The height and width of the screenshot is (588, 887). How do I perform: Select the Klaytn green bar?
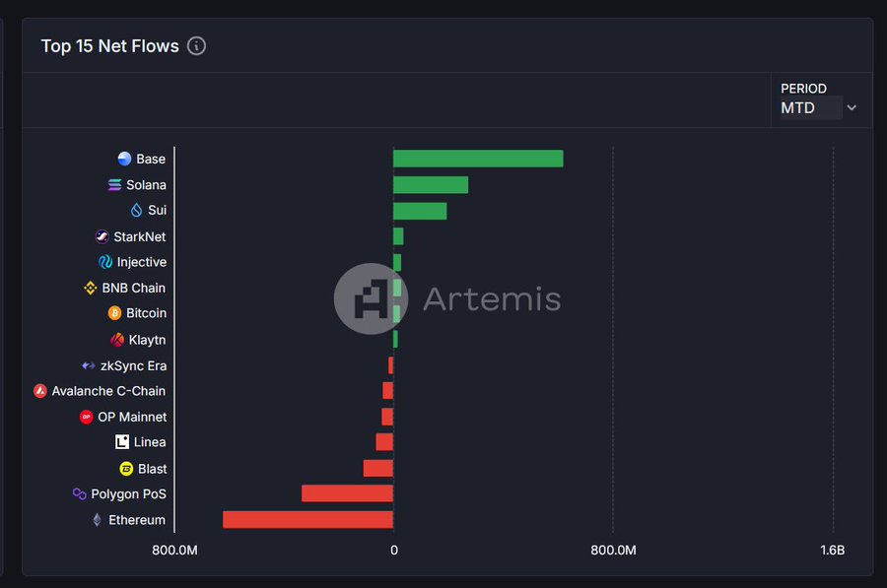[395, 339]
